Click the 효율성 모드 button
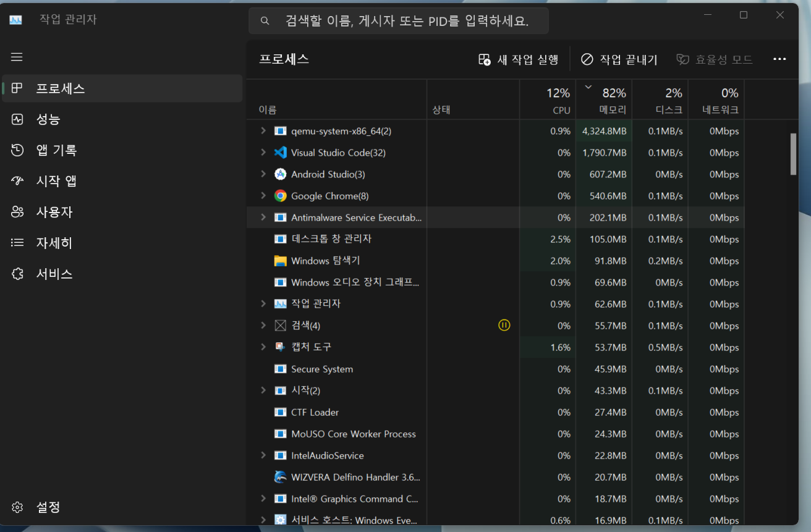The height and width of the screenshot is (532, 811). [715, 59]
